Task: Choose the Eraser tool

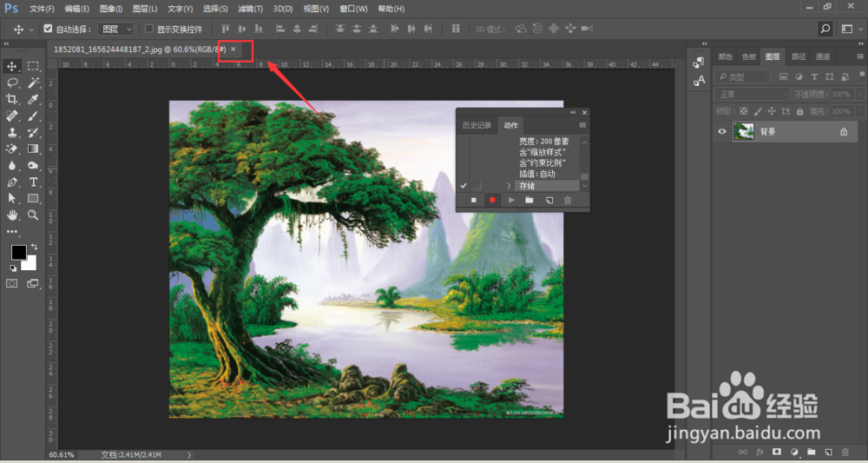Action: (x=11, y=149)
